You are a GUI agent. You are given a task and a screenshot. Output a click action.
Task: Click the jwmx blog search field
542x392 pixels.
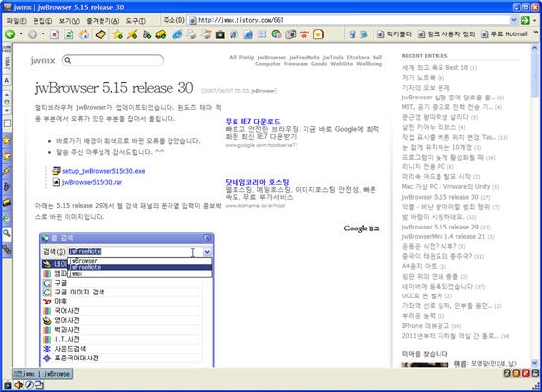pos(112,60)
